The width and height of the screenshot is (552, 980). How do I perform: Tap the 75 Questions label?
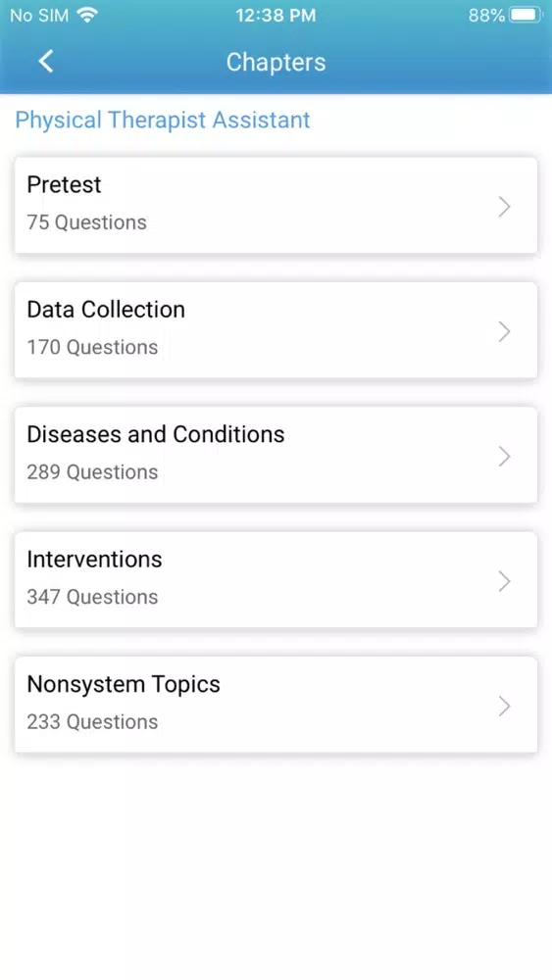point(87,222)
